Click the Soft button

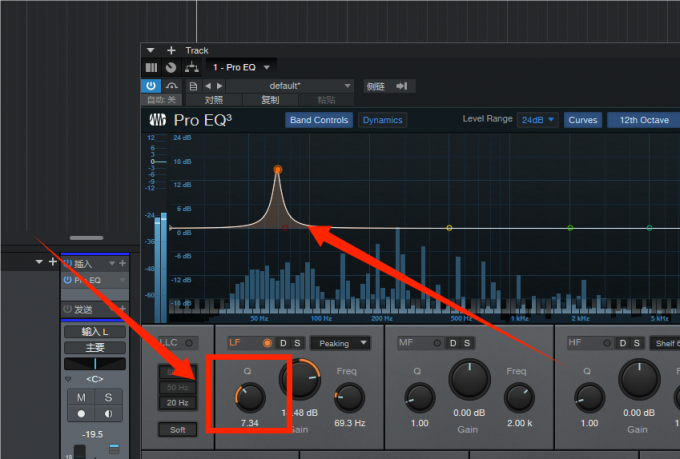[177, 430]
